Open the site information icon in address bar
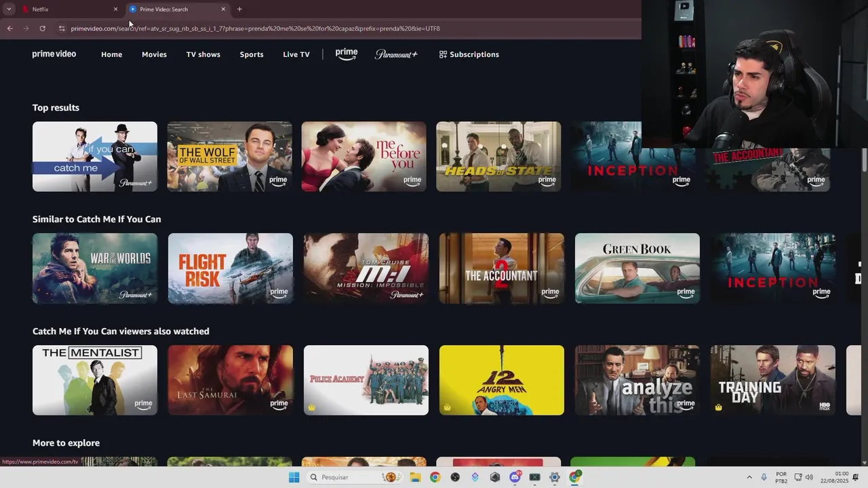The width and height of the screenshot is (868, 488). (x=62, y=28)
